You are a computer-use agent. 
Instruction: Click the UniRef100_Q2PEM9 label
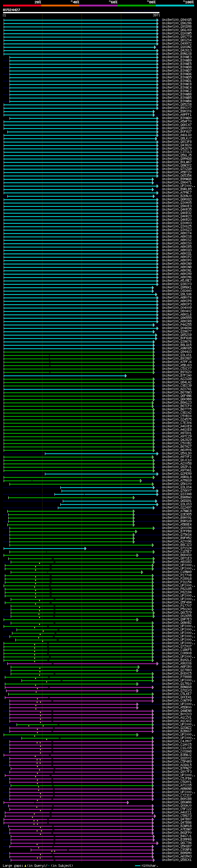pos(177,474)
